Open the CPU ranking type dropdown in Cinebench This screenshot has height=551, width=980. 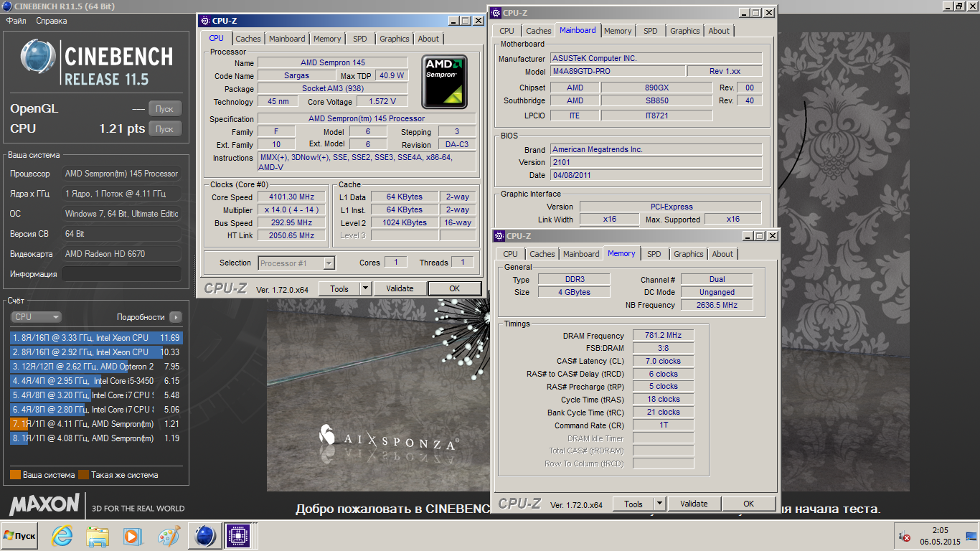pyautogui.click(x=36, y=317)
